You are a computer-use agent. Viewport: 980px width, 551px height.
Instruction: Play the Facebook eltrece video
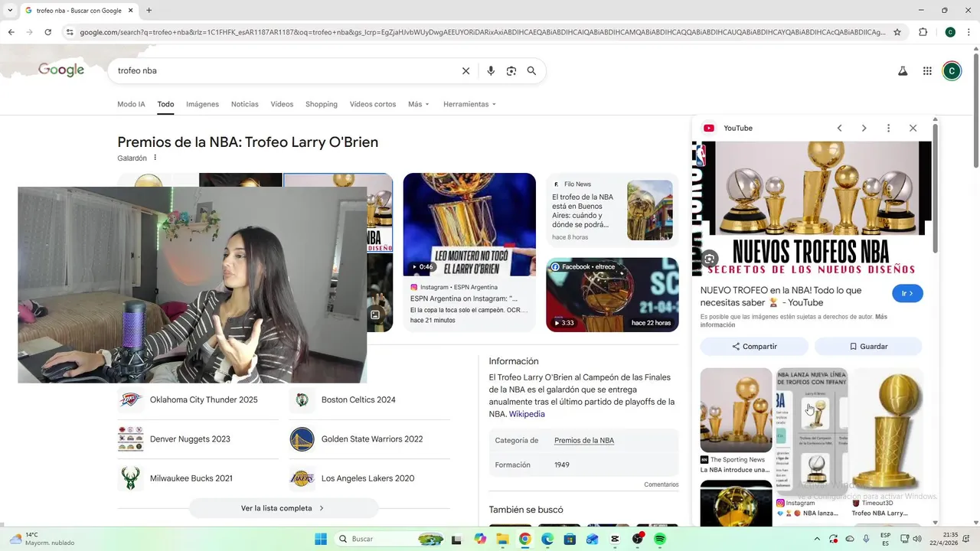click(x=612, y=295)
